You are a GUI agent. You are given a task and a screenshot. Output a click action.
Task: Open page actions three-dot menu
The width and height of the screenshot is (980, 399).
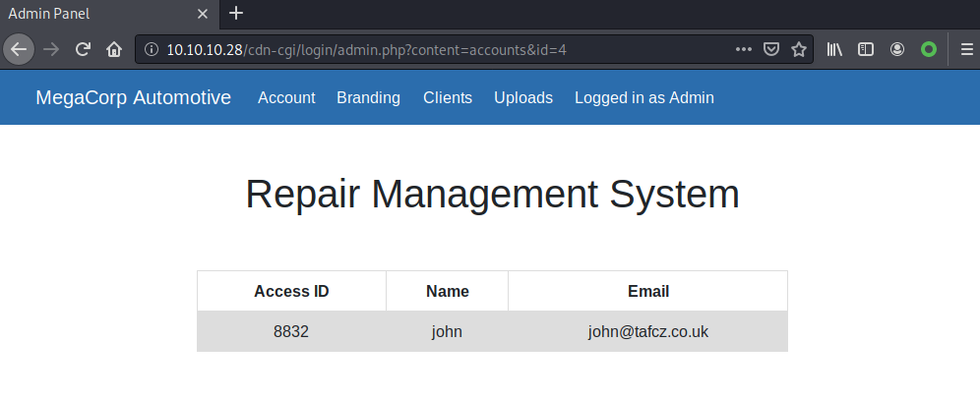coord(744,49)
